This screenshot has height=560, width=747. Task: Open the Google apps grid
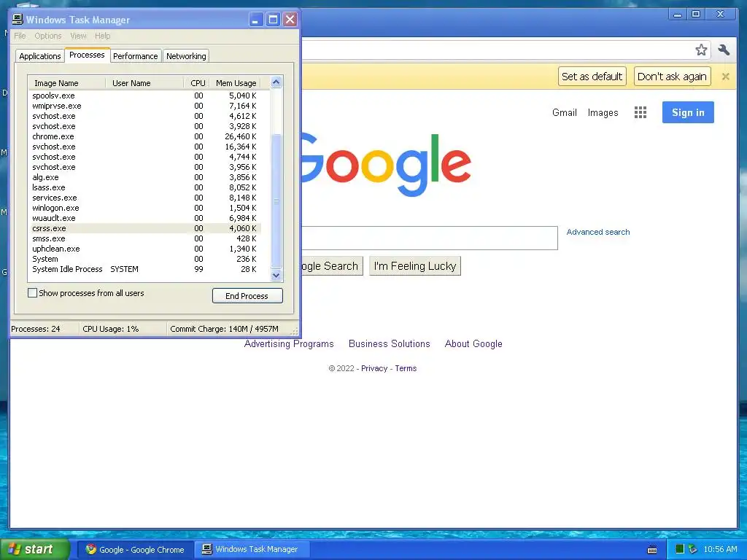click(640, 112)
